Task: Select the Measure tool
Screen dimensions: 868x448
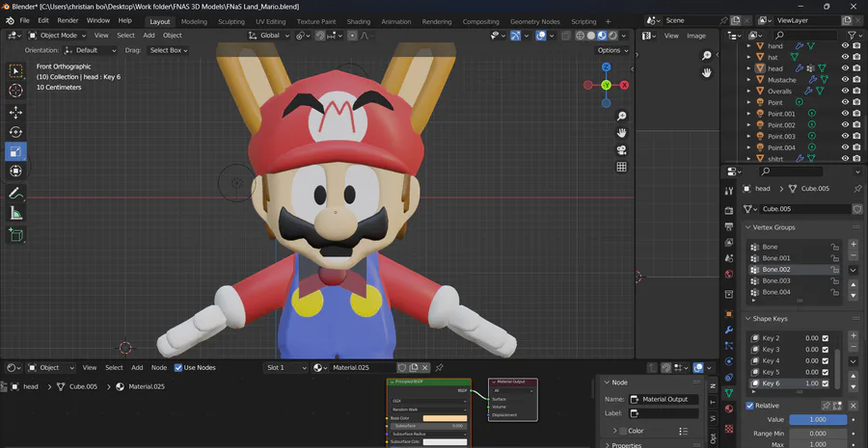Action: [15, 213]
